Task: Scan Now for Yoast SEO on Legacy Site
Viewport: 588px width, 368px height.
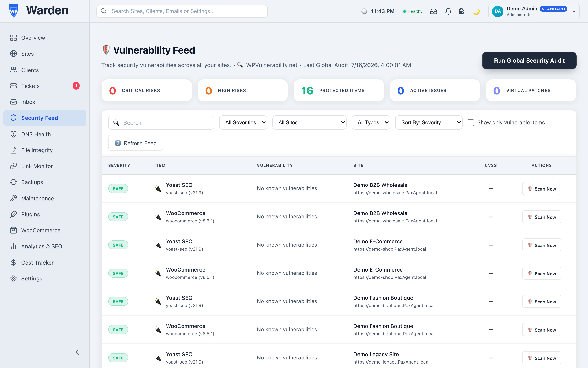Action: pos(542,358)
